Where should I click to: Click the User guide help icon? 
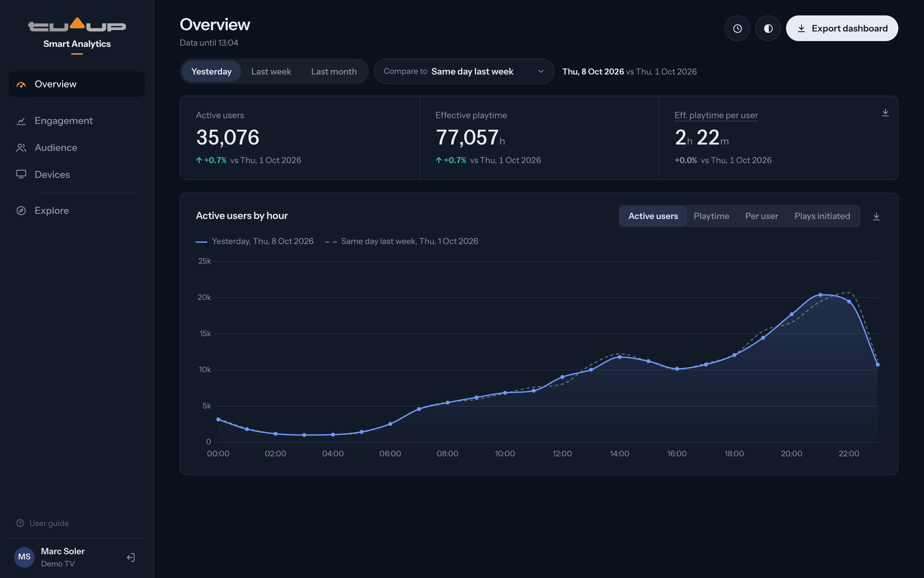click(20, 523)
